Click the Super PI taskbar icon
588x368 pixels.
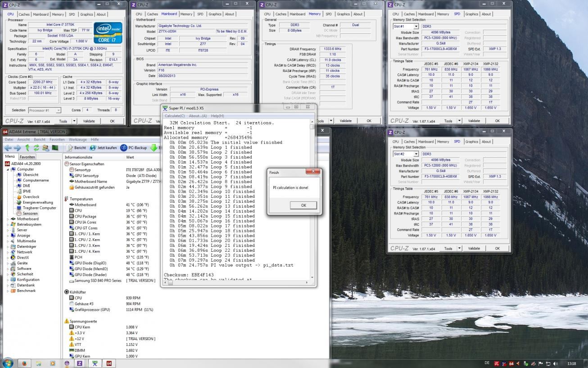coord(95,363)
